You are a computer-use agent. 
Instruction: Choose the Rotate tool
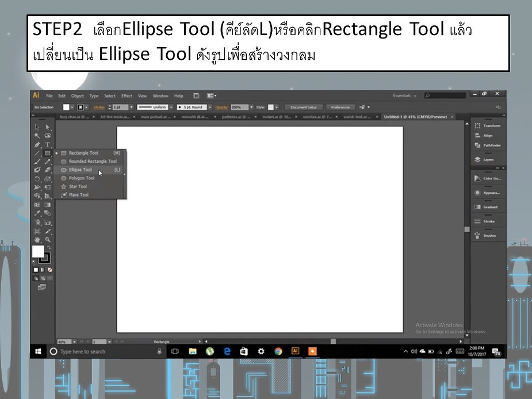pyautogui.click(x=37, y=179)
